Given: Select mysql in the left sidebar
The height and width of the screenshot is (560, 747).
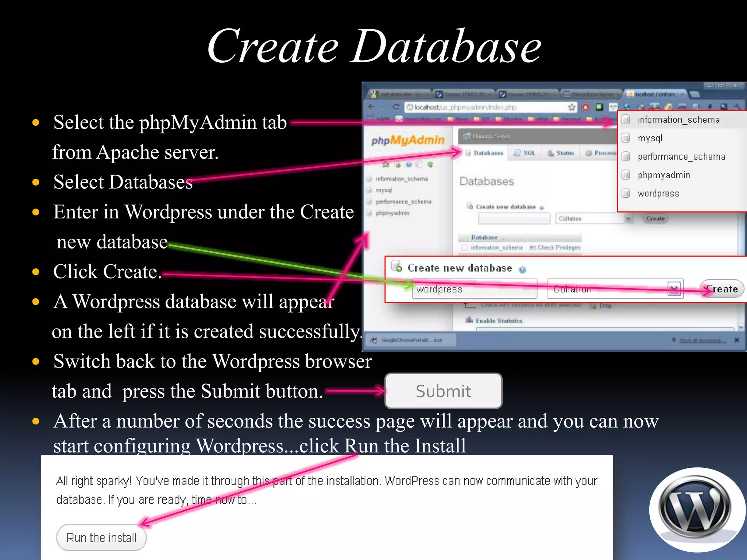Looking at the screenshot, I should (x=384, y=190).
